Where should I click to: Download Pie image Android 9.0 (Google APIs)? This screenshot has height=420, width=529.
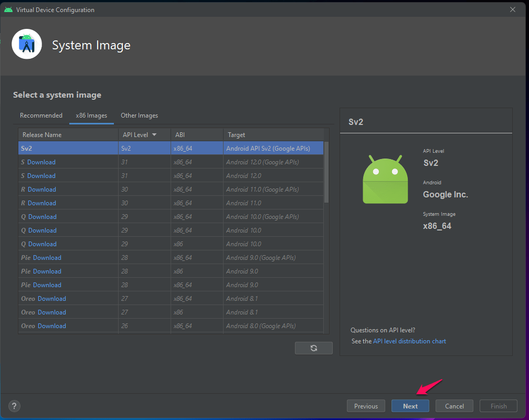(x=47, y=258)
